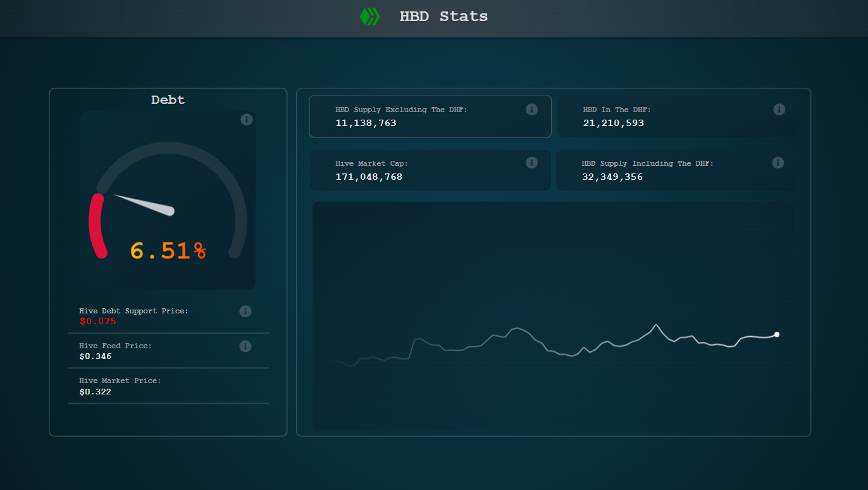Open info icon for HBD Supply Including DHF
The width and height of the screenshot is (868, 490).
point(778,163)
